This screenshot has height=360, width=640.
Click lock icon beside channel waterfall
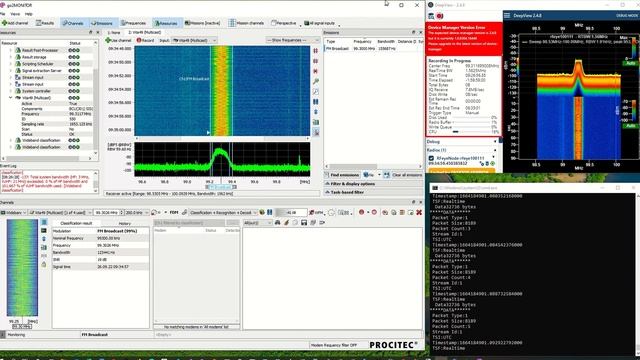pos(44,264)
